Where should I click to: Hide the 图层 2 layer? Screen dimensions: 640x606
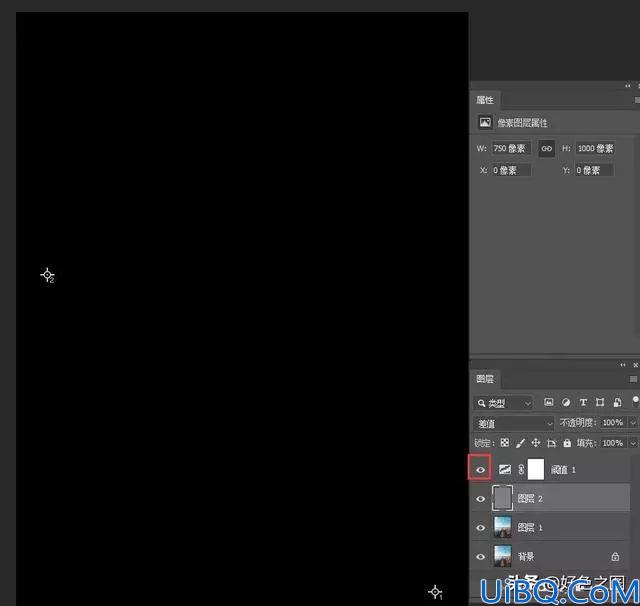[480, 499]
